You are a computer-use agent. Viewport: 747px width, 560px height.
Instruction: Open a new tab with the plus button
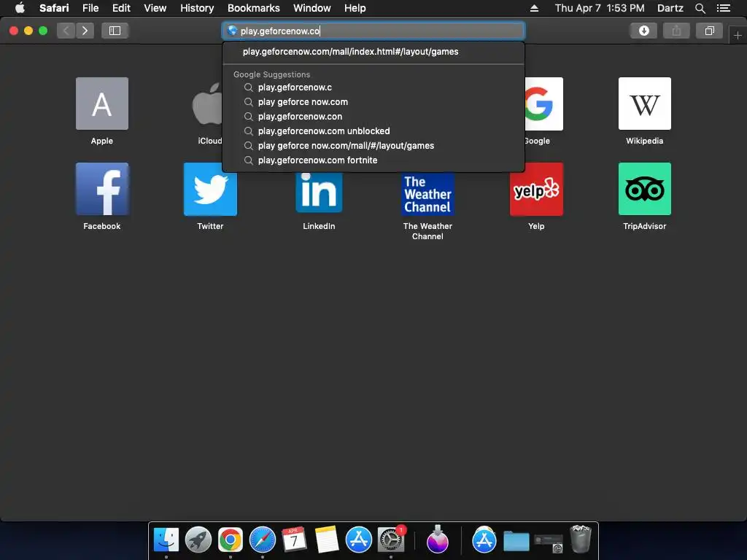pyautogui.click(x=738, y=35)
